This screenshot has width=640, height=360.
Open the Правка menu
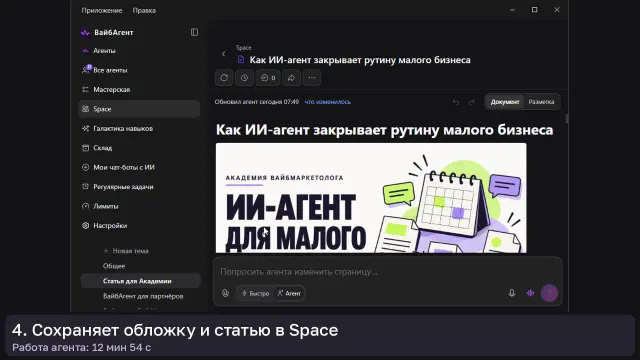(144, 11)
